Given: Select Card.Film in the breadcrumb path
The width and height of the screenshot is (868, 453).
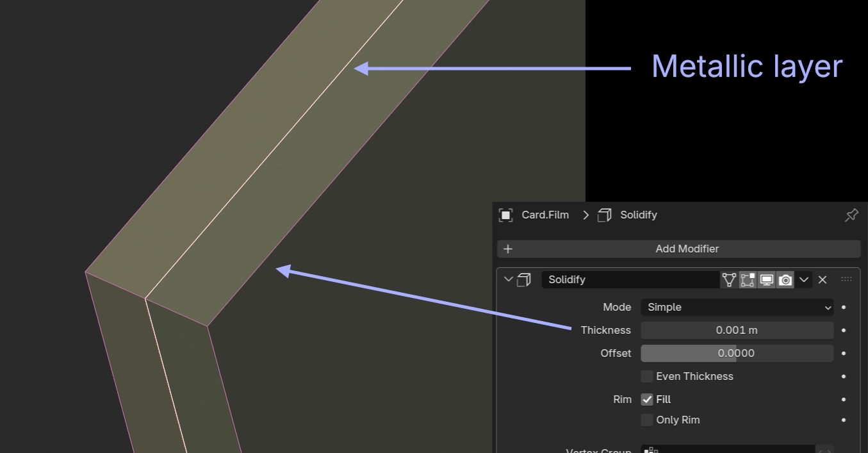Looking at the screenshot, I should point(544,215).
